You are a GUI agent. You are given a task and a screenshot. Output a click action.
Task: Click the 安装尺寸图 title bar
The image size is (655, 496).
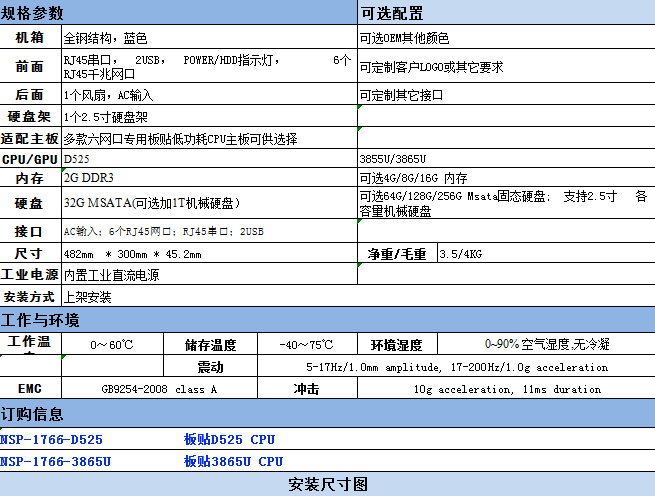pos(328,485)
